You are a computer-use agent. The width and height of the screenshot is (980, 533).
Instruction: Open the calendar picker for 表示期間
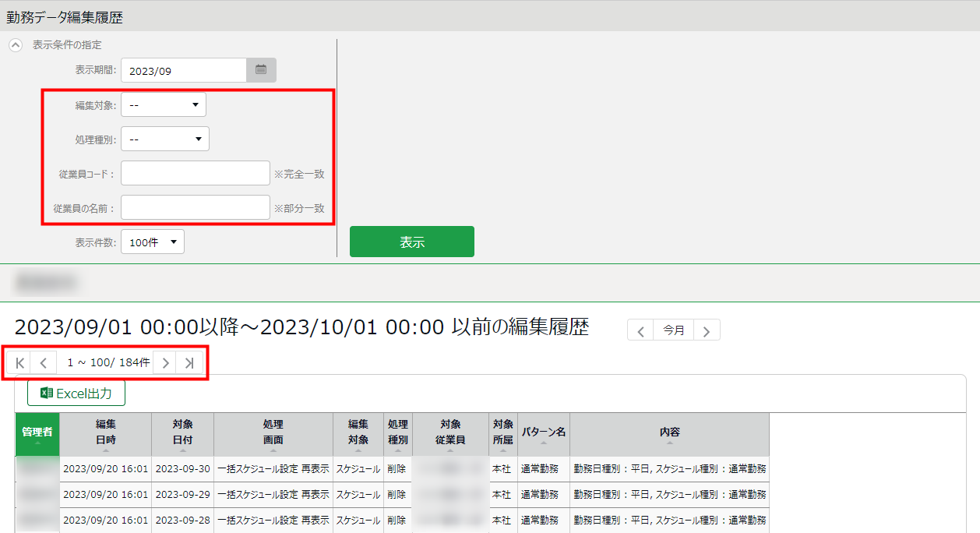point(261,70)
